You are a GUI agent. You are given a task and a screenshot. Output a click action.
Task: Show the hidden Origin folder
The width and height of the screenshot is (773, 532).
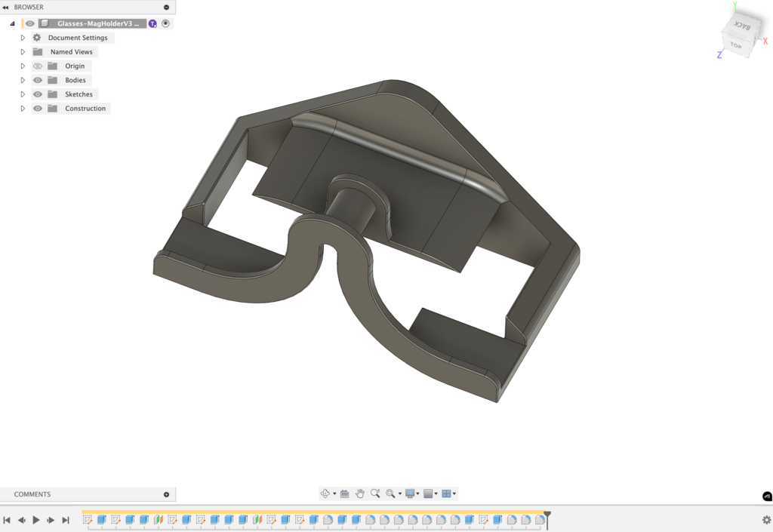coord(38,66)
